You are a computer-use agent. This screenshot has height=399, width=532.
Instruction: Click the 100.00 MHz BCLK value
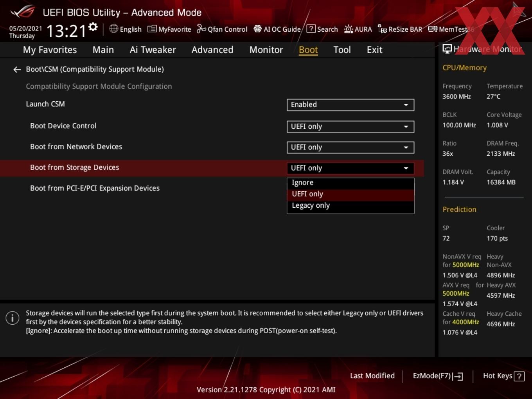[x=459, y=125]
